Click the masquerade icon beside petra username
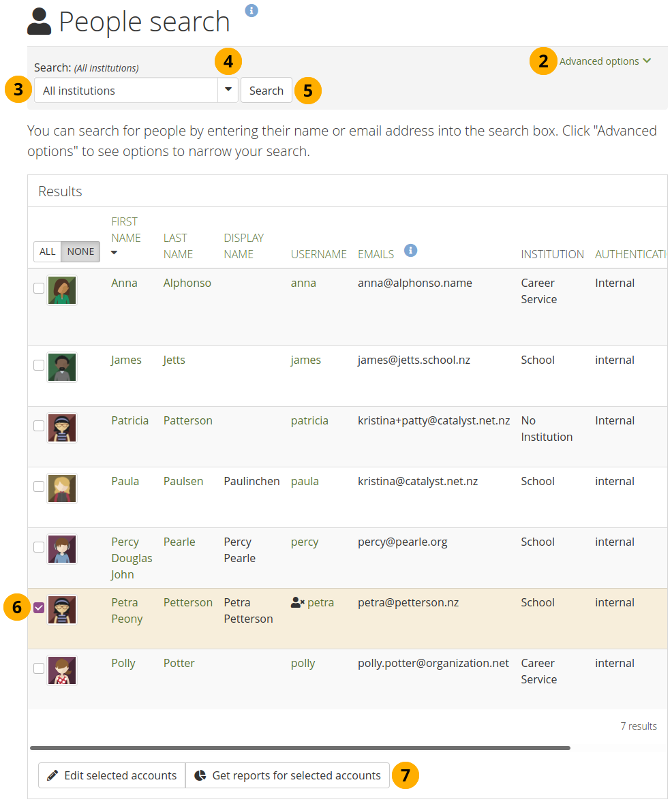Viewport: 672px width, 806px height. point(297,602)
